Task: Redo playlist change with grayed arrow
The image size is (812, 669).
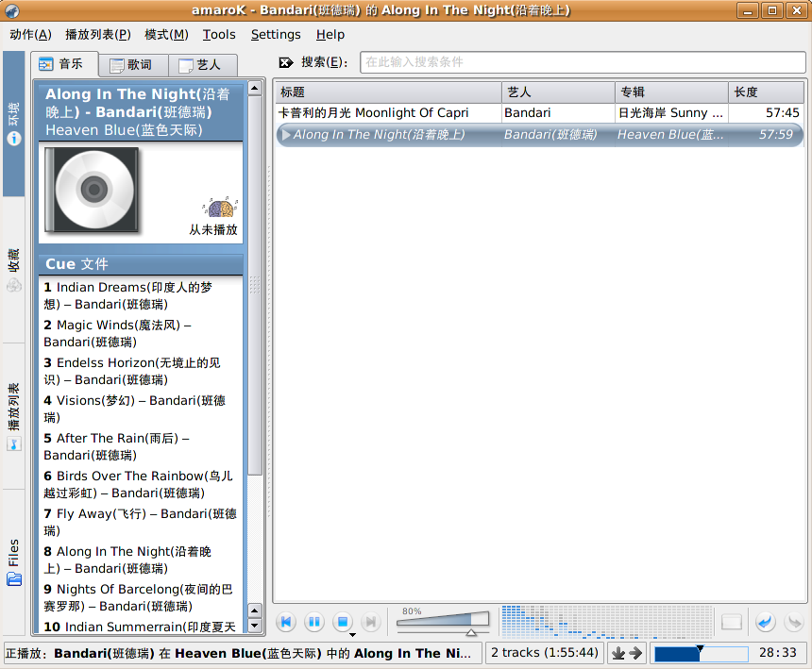Action: coord(793,622)
